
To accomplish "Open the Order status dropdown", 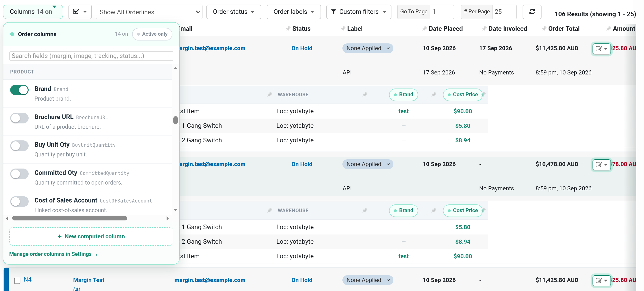I will point(234,12).
